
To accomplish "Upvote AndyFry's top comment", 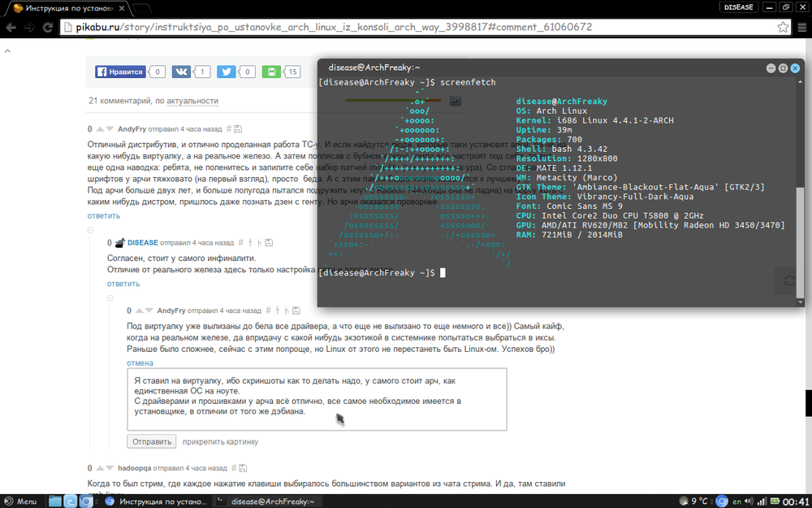I will 100,129.
